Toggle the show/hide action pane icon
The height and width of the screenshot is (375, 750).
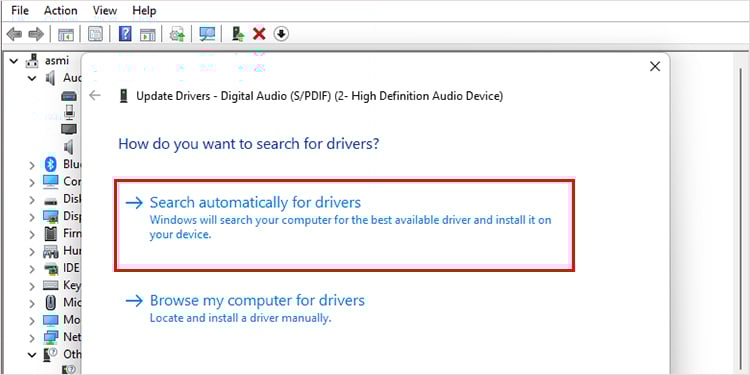pyautogui.click(x=147, y=34)
